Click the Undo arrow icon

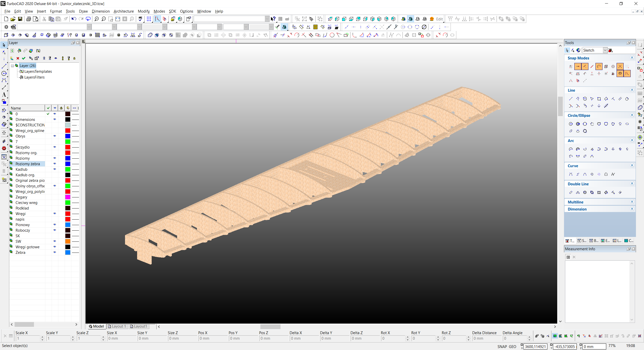click(74, 19)
